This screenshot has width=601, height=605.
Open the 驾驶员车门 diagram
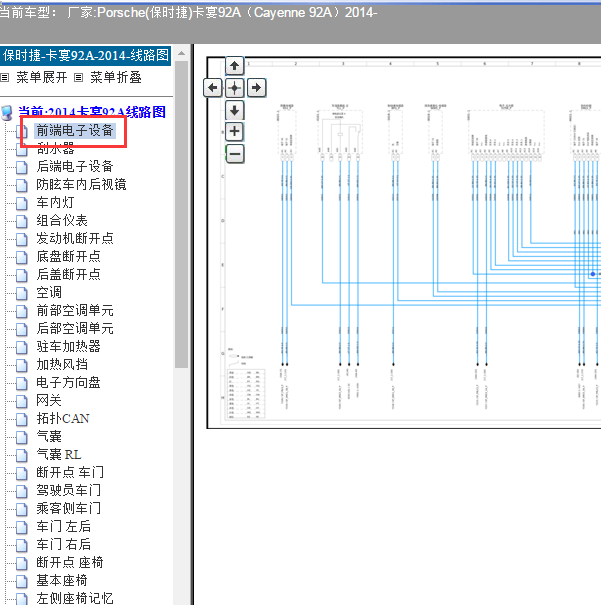click(x=68, y=490)
